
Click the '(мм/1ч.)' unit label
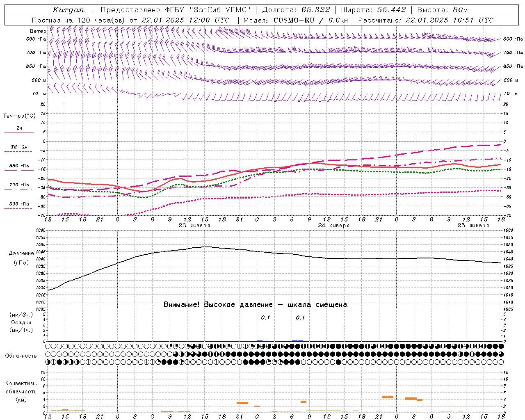pos(21,330)
